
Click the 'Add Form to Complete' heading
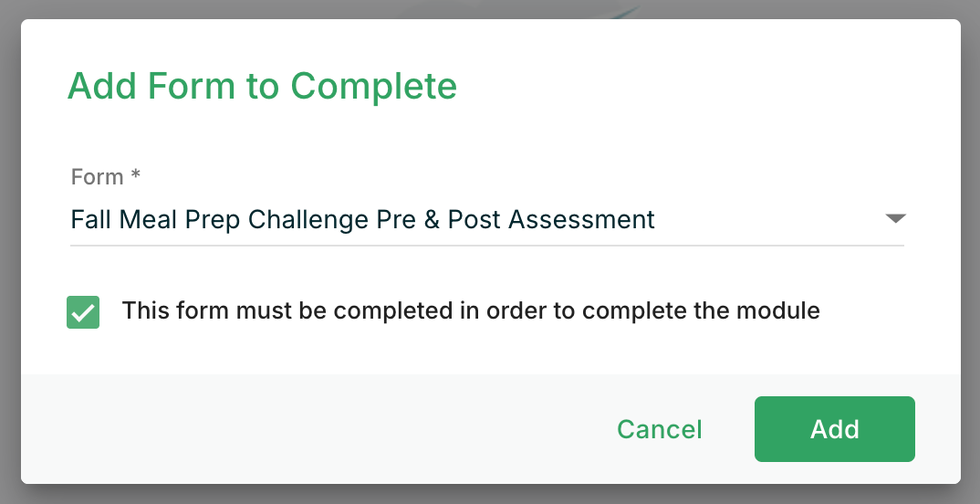[262, 87]
